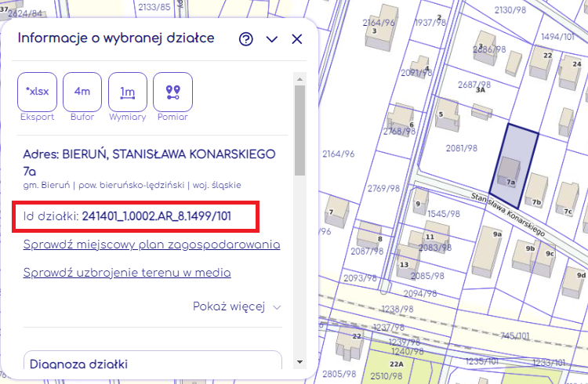Select the parcel ID text 241401_1.0002.AR_8.1499/101
The width and height of the screenshot is (588, 384).
coord(156,216)
